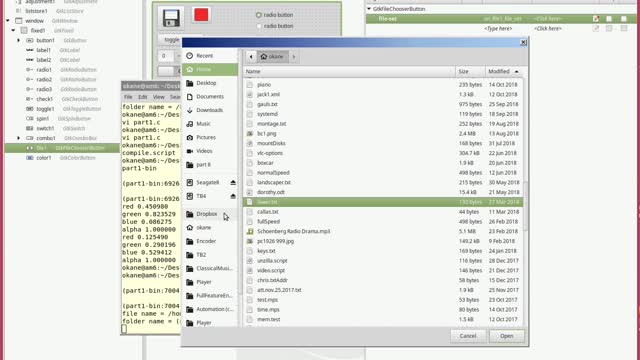Open Edit menu in terminal window
640x360 pixels.
(x=142, y=97)
